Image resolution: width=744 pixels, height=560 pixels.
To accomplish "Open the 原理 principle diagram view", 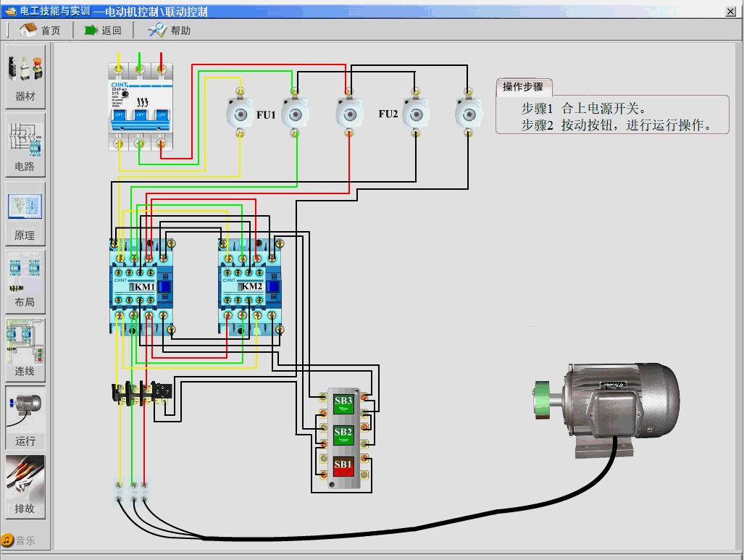I will [x=25, y=214].
